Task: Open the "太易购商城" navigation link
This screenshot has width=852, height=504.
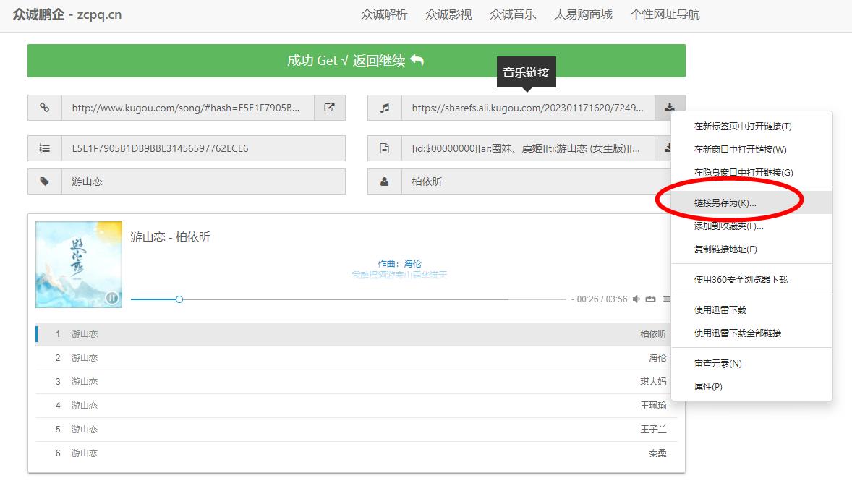Action: [x=583, y=14]
